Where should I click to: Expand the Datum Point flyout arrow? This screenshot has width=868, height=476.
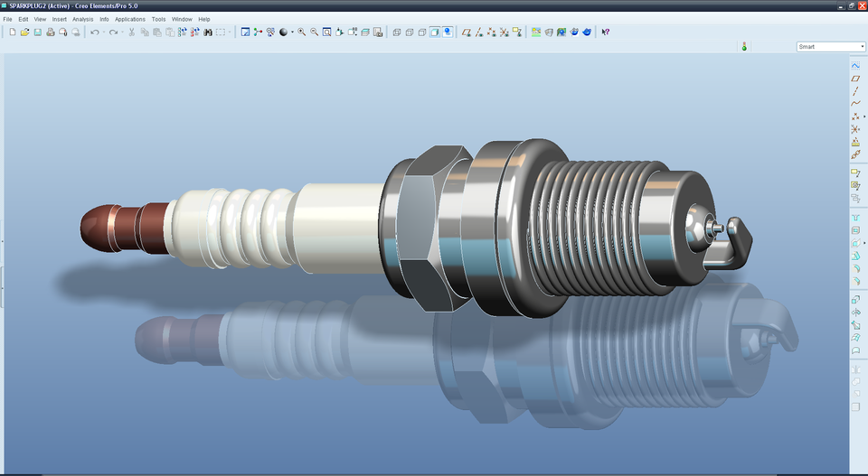(864, 117)
